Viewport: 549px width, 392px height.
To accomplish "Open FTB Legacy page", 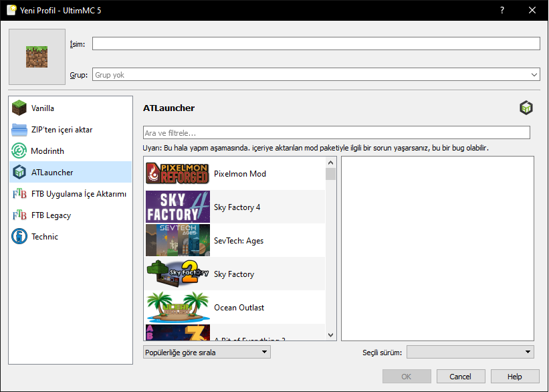I will pos(71,215).
